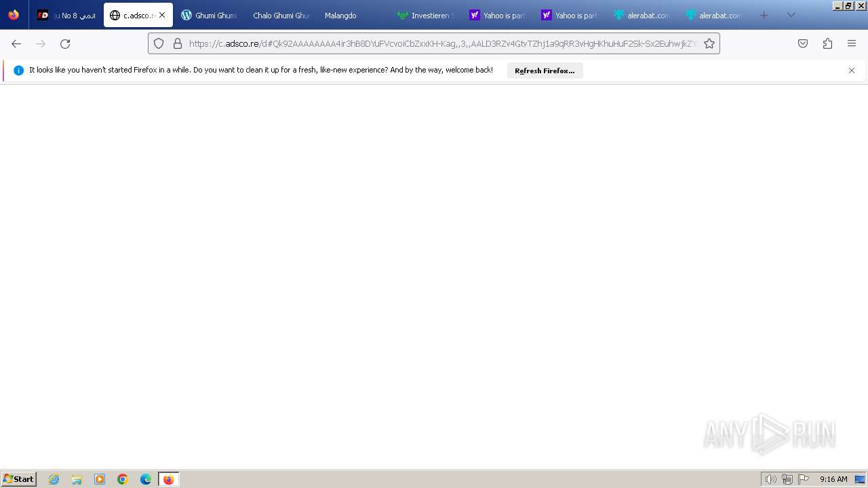Open the tracking protection shield icon

(159, 43)
